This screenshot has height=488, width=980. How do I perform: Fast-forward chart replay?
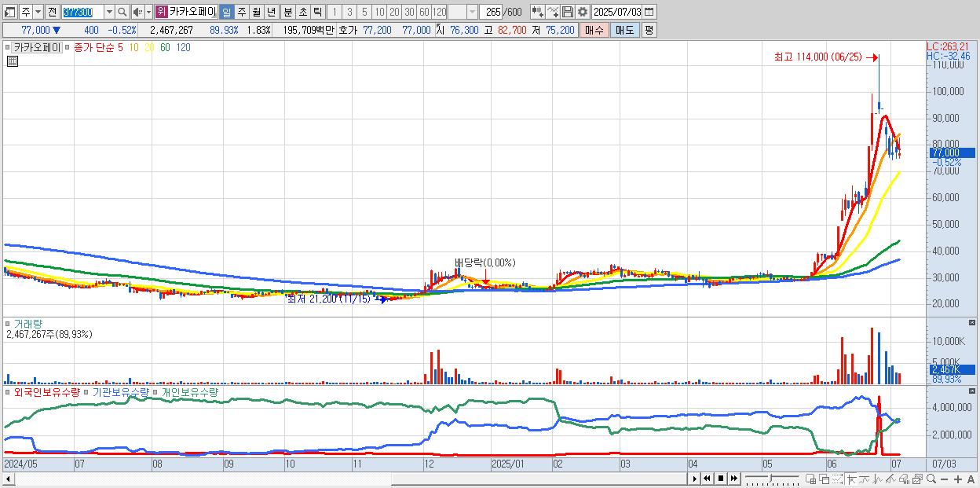tap(733, 479)
